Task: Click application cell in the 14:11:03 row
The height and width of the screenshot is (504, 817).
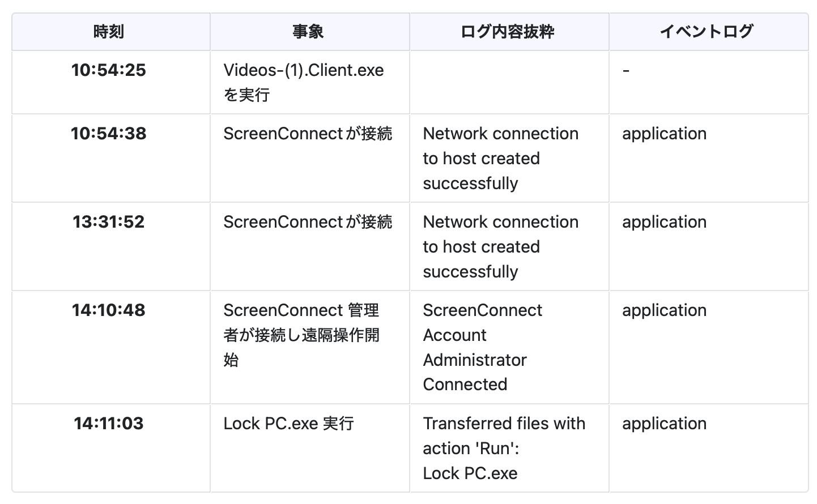Action: (664, 424)
